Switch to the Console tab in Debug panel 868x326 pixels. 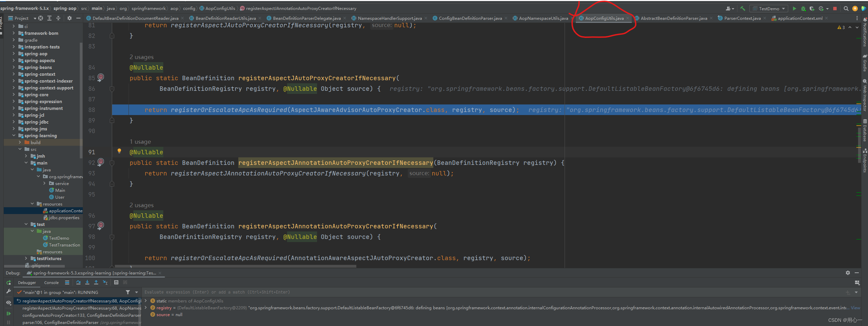51,283
